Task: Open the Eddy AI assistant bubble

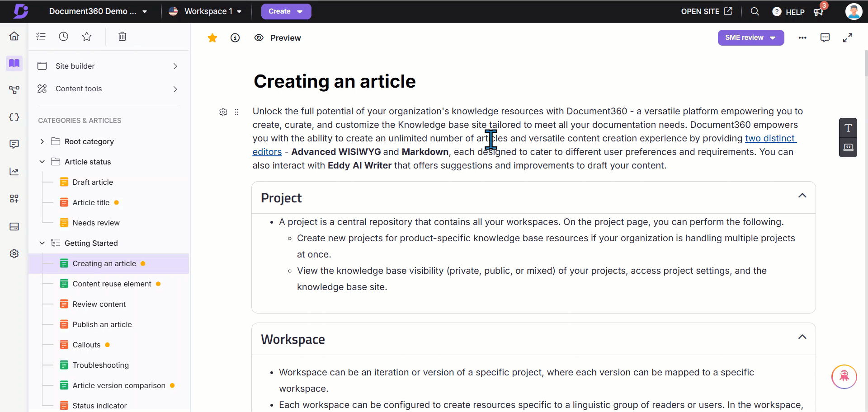Action: [844, 376]
